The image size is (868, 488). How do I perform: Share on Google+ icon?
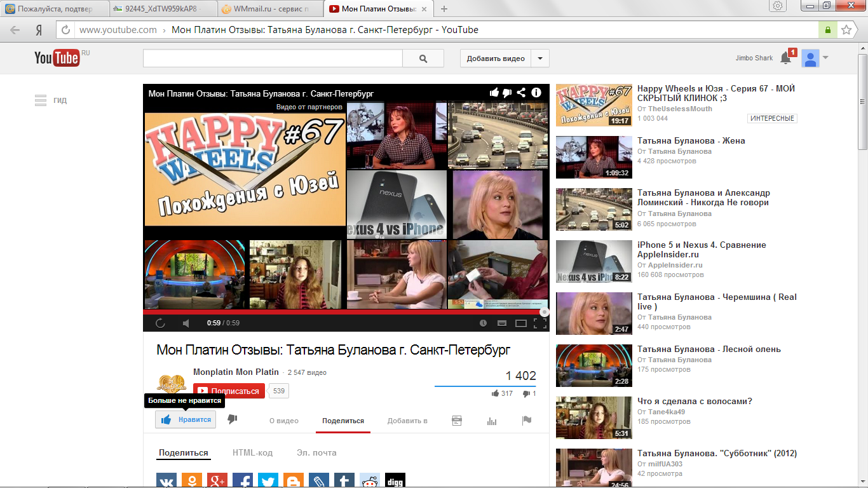[217, 482]
